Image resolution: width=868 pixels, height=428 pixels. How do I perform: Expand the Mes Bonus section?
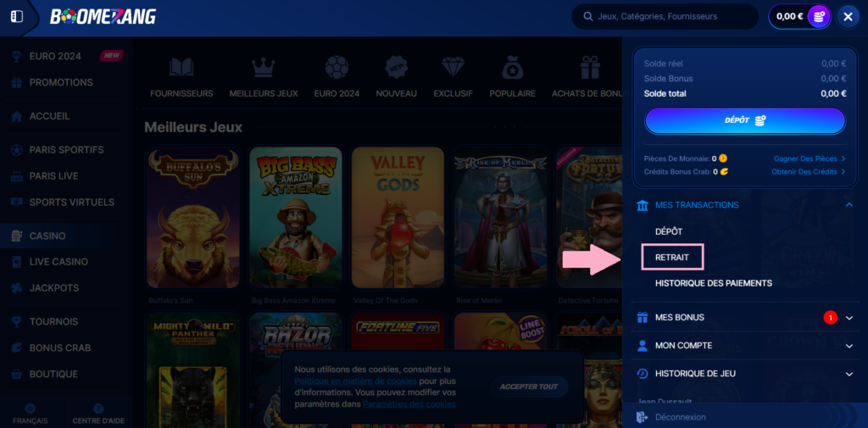tap(849, 318)
